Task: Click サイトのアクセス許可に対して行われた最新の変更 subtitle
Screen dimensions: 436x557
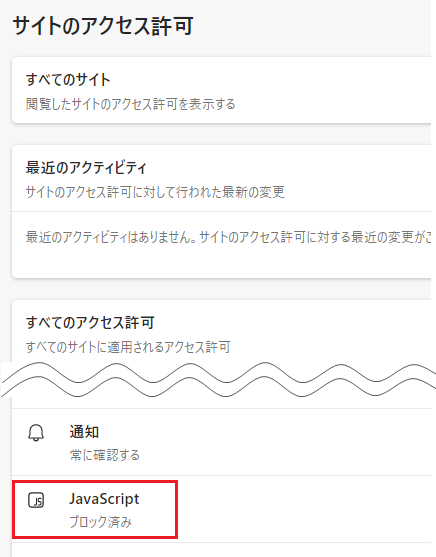Action: coord(155,192)
